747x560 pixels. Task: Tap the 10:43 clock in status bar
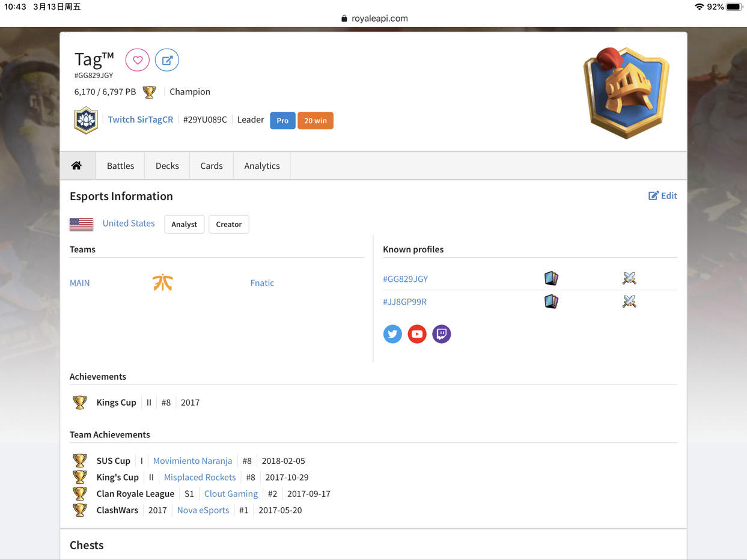coord(15,7)
